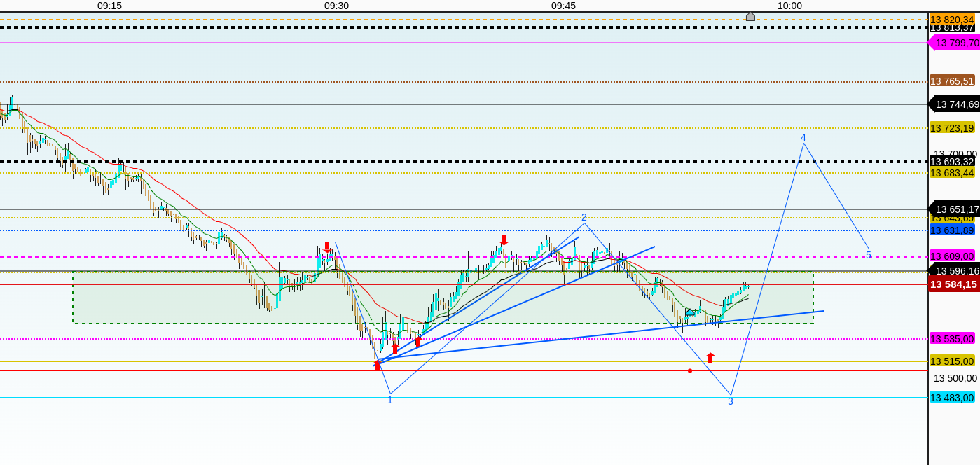Click the gray alert marker on top time axis

(x=750, y=16)
